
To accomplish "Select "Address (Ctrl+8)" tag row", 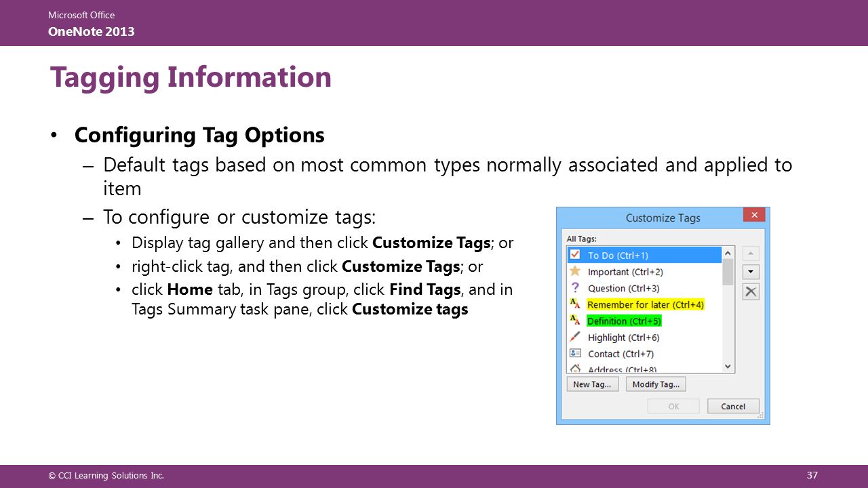I will pos(645,368).
